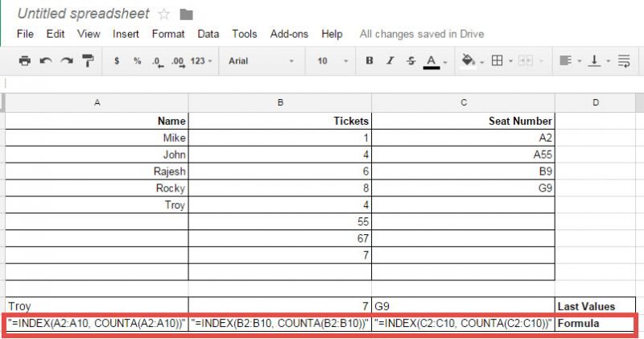The height and width of the screenshot is (339, 644).
Task: Open the Add-ons menu
Action: pos(289,34)
